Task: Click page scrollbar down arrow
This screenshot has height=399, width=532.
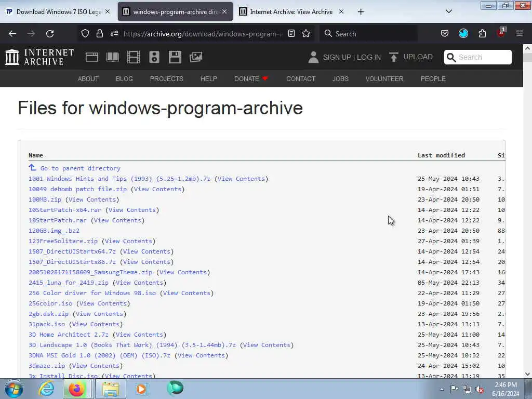Action: click(528, 374)
